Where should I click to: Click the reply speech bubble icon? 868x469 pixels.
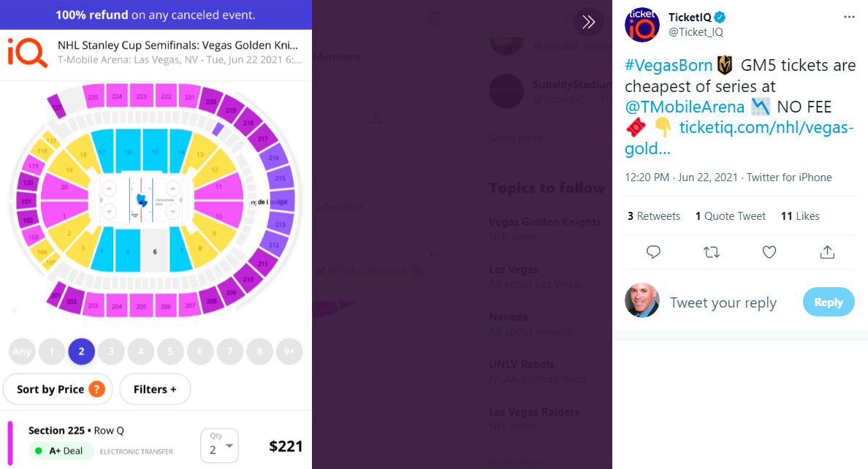tap(654, 252)
